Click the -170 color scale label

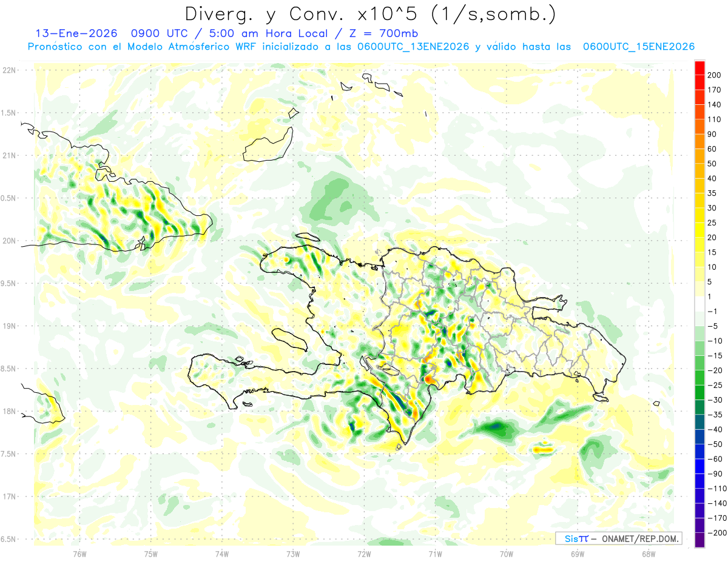(716, 518)
